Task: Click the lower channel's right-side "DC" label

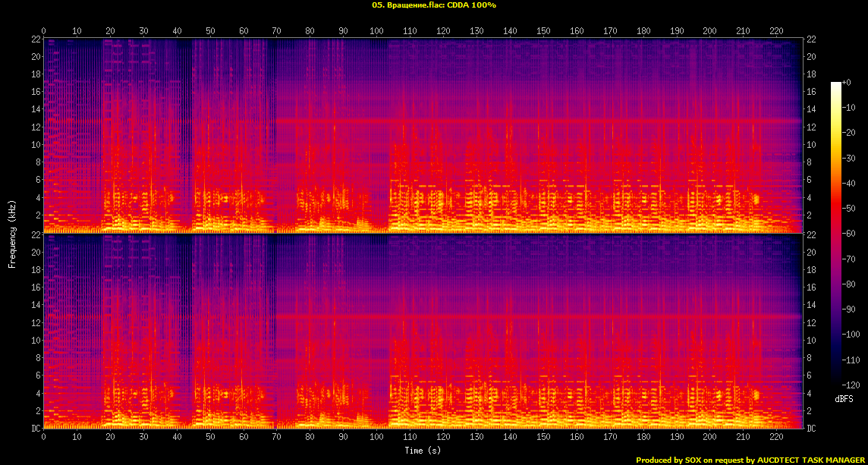Action: (x=811, y=428)
